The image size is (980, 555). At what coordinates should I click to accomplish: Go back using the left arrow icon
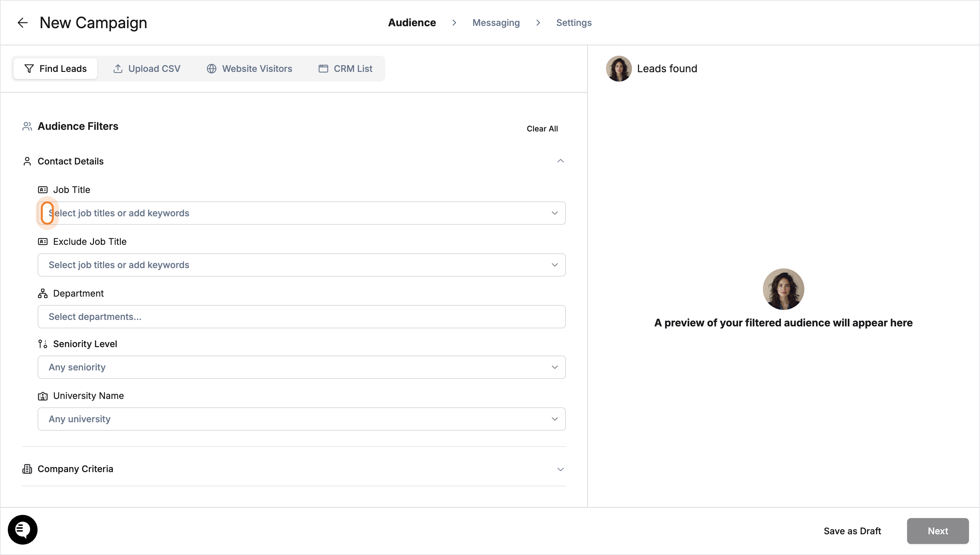point(22,23)
